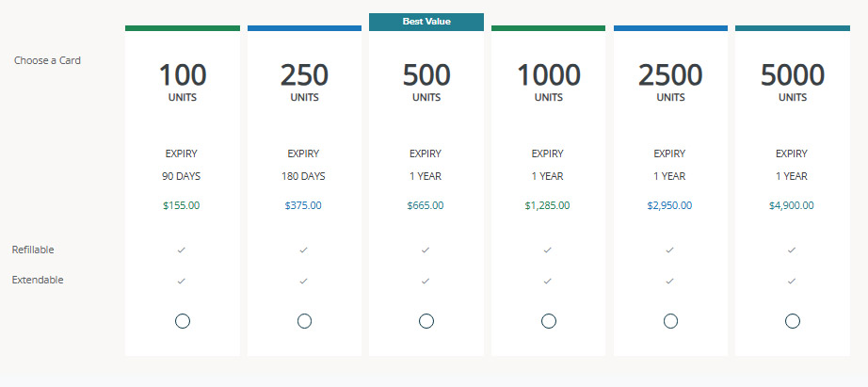This screenshot has height=387, width=868.
Task: Click the $665.00 price
Action: coord(426,205)
